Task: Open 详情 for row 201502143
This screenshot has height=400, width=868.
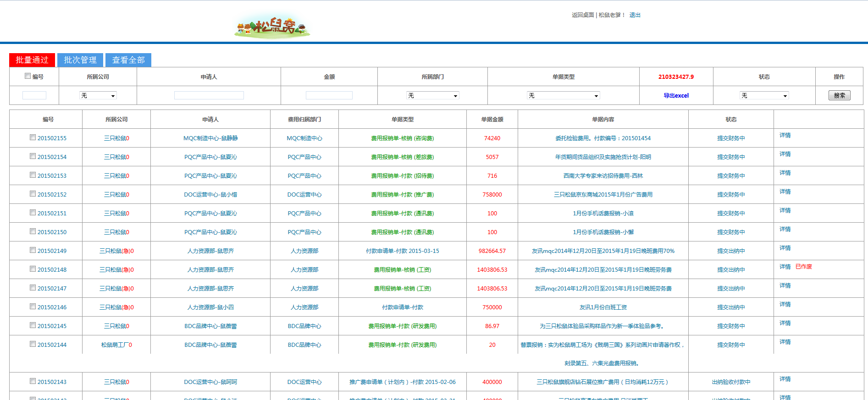Action: (785, 379)
